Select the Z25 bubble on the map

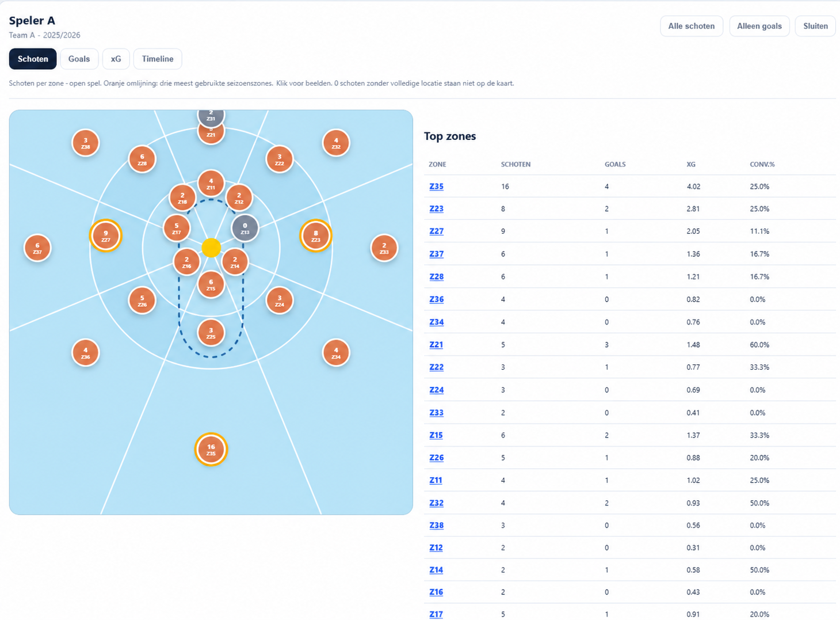(211, 333)
